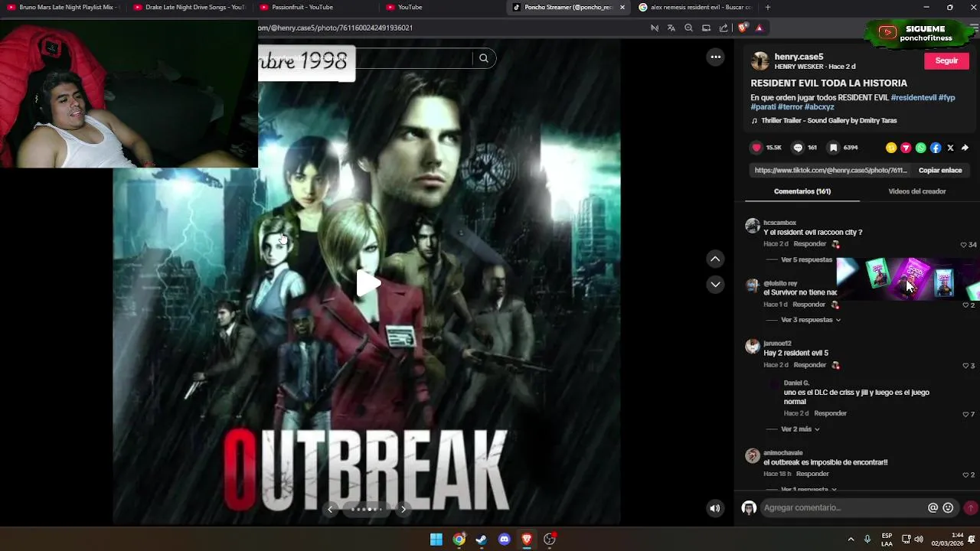Open Passionfruit - YouTube browser tab
The image size is (980, 551).
coord(316,7)
